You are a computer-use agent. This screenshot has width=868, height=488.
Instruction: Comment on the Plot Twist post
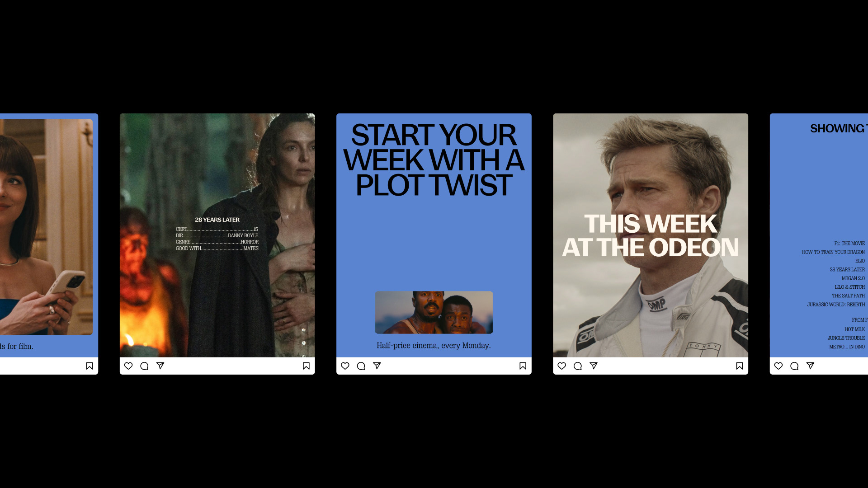[361, 366]
